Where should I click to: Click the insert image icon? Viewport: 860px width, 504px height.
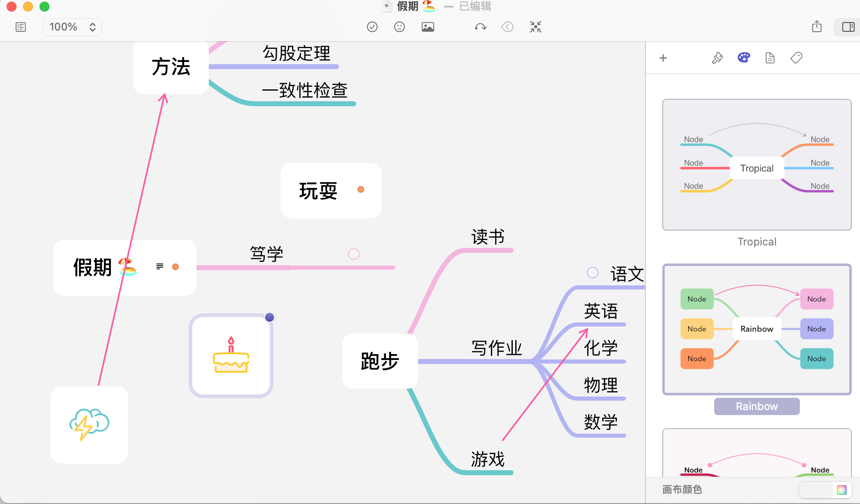point(428,27)
